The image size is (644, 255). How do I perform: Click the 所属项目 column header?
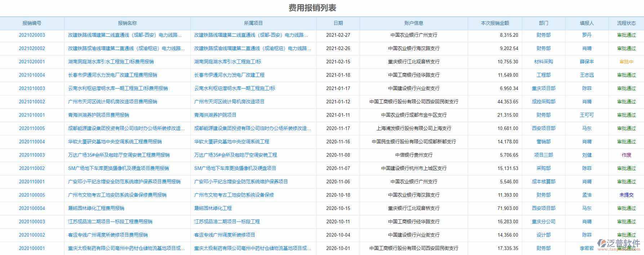(x=253, y=23)
